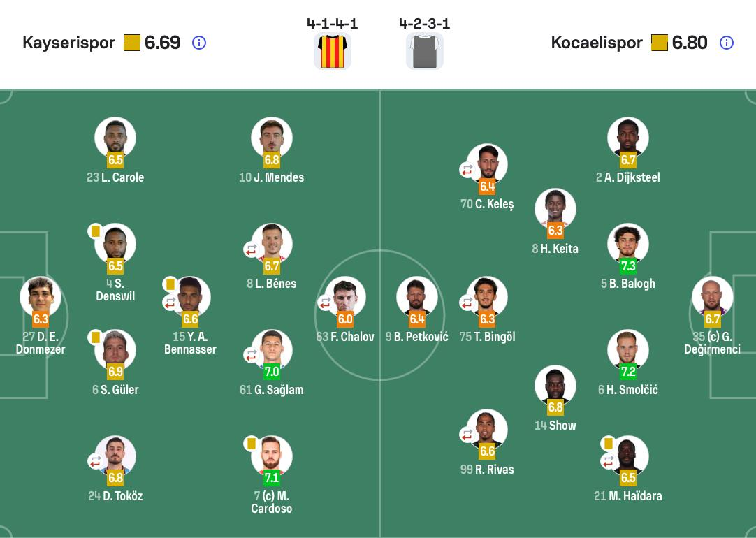Click the yellow card icon on S. Güler
The width and height of the screenshot is (756, 538).
tap(96, 337)
